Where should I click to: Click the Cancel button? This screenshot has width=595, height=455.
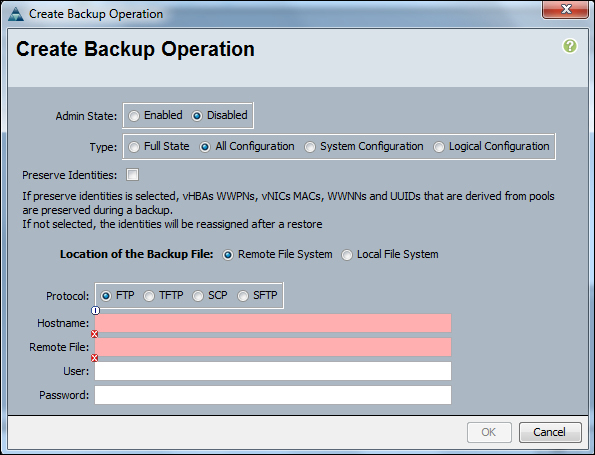(x=550, y=432)
